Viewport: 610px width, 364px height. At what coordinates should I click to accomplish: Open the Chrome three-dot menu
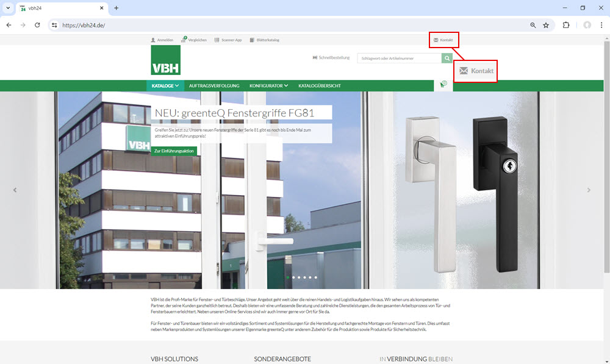tap(601, 25)
